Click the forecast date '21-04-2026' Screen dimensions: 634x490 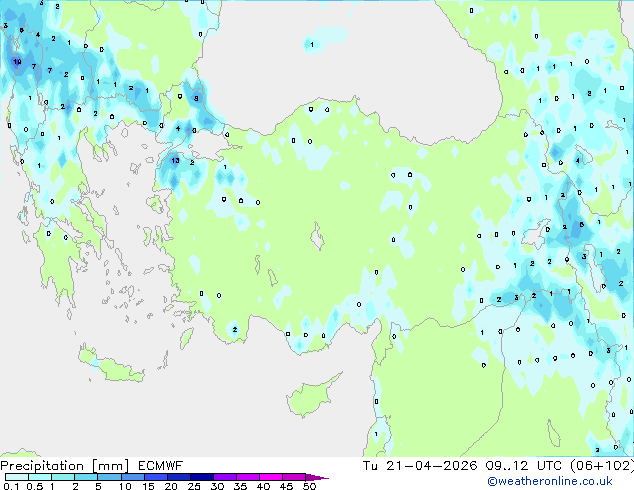pyautogui.click(x=431, y=466)
